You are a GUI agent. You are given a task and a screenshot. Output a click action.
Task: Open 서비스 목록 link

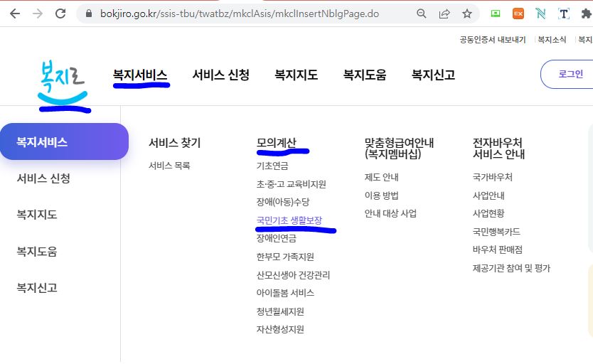pos(169,166)
